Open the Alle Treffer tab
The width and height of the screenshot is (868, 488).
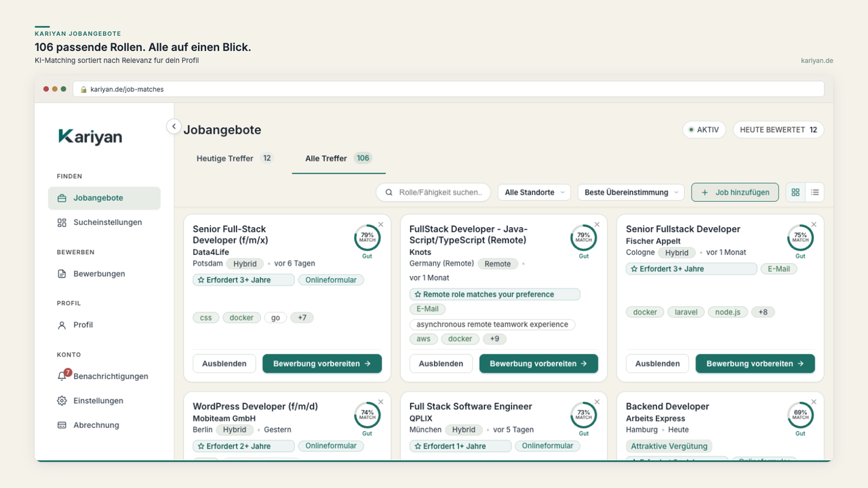pos(338,159)
